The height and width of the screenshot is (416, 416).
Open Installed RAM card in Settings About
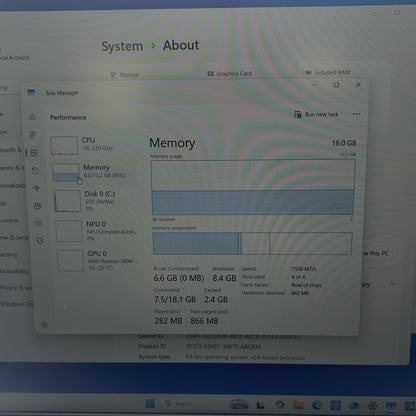click(x=328, y=72)
